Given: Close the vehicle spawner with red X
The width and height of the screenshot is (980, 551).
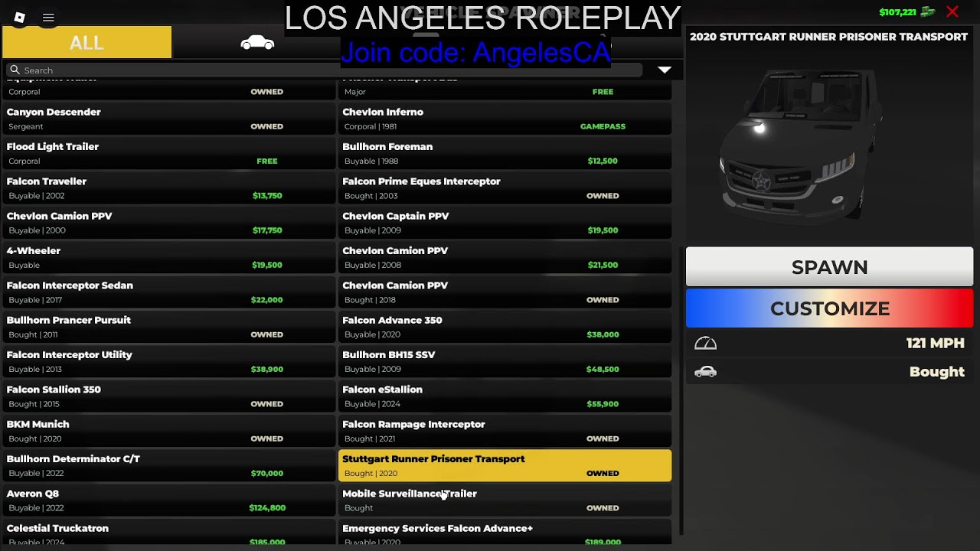Looking at the screenshot, I should point(952,11).
